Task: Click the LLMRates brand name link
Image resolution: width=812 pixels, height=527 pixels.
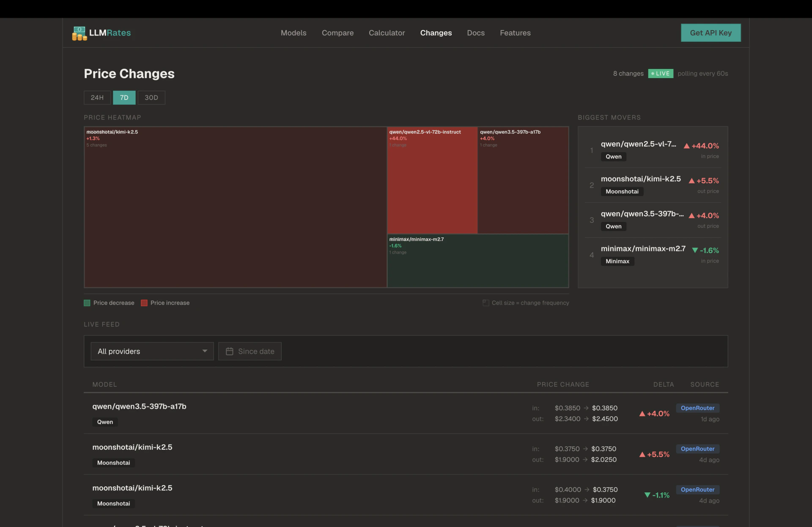Action: click(110, 33)
